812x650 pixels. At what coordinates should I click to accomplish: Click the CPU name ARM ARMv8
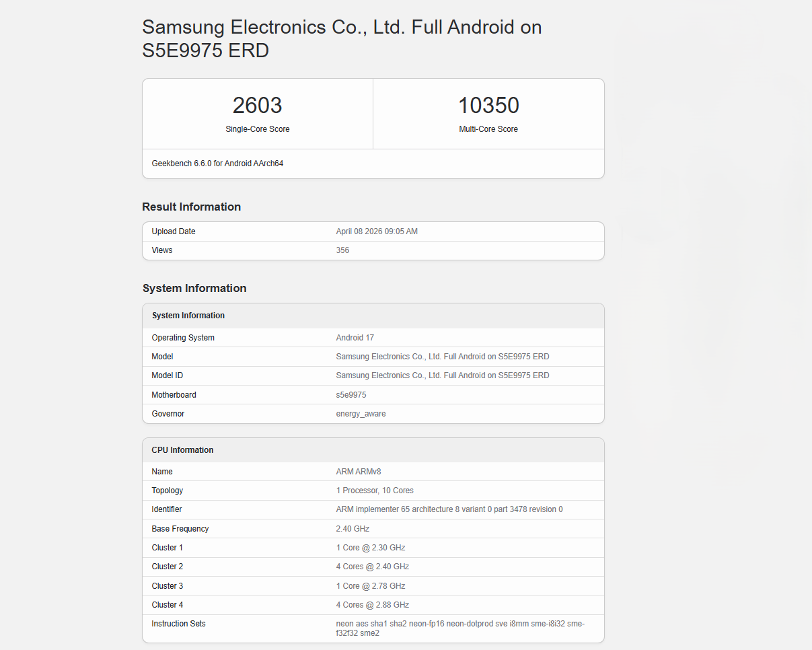pos(358,472)
